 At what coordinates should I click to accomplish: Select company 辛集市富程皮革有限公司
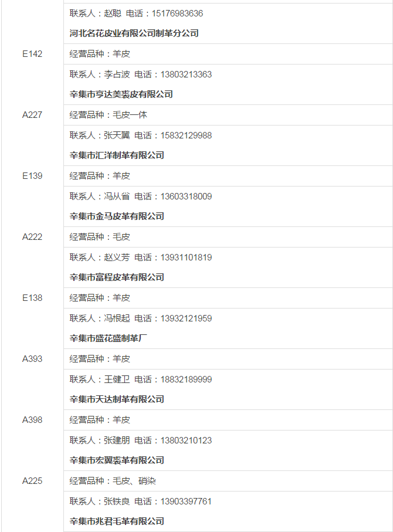(x=117, y=277)
